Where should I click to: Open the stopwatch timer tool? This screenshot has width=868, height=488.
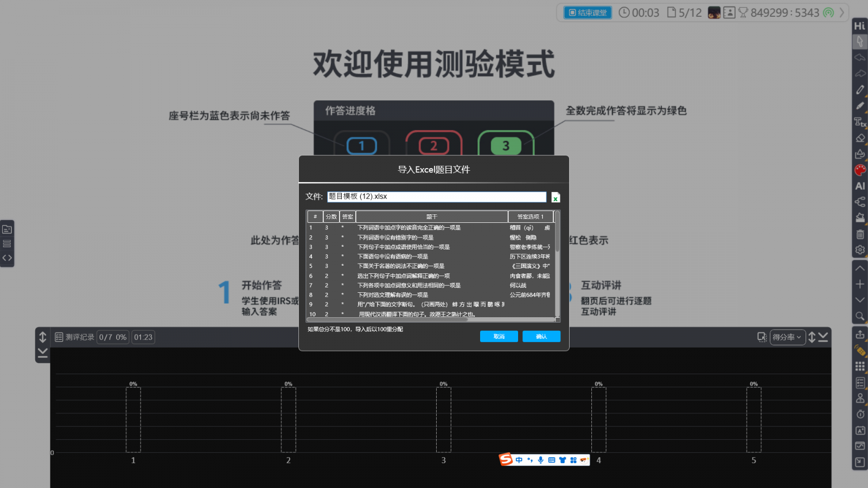tap(860, 414)
